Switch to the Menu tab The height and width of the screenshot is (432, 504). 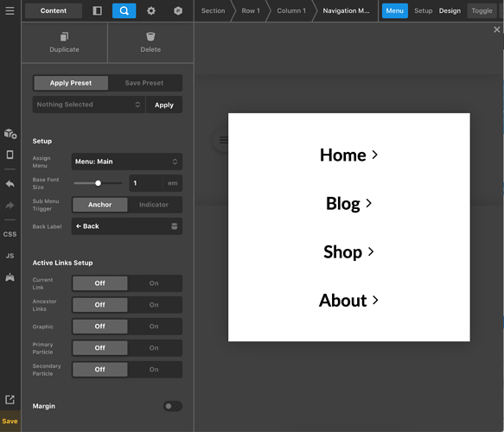pos(395,10)
